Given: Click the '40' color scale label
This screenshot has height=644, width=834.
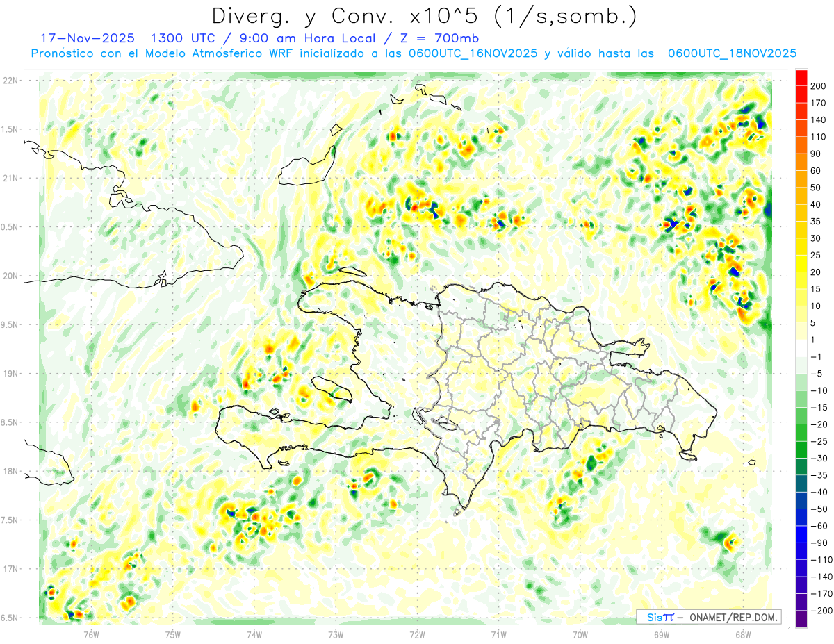Looking at the screenshot, I should 815,204.
